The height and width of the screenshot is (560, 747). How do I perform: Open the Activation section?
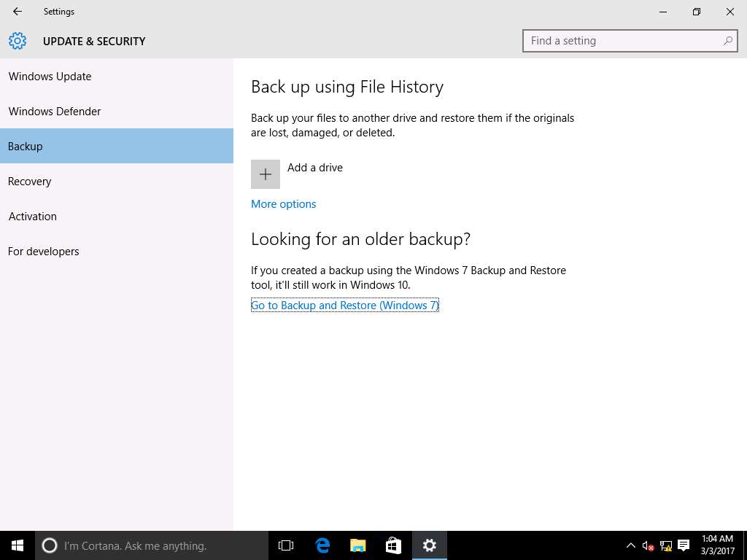tap(117, 216)
